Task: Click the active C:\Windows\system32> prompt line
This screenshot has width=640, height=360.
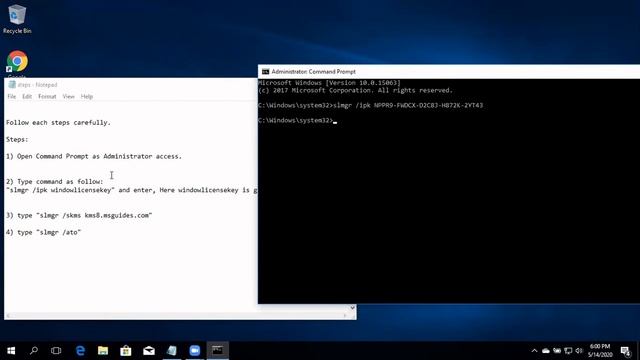Action: (297, 120)
